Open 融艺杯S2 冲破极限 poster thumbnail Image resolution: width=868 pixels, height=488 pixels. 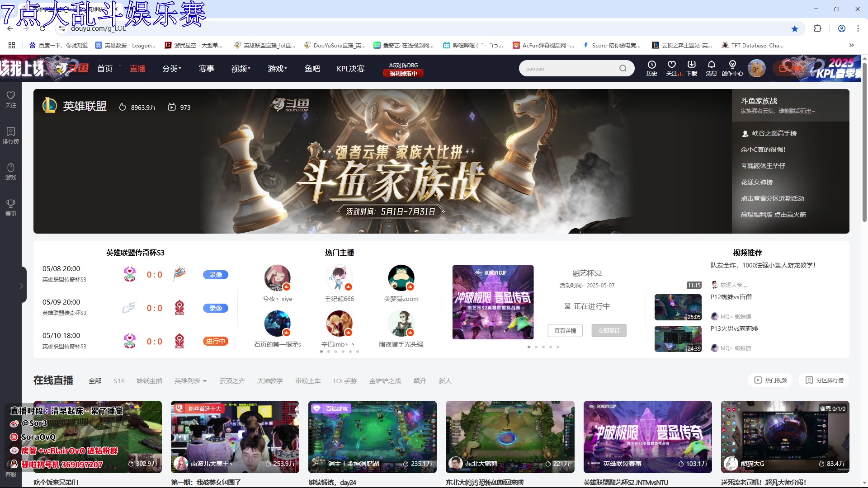pyautogui.click(x=493, y=302)
